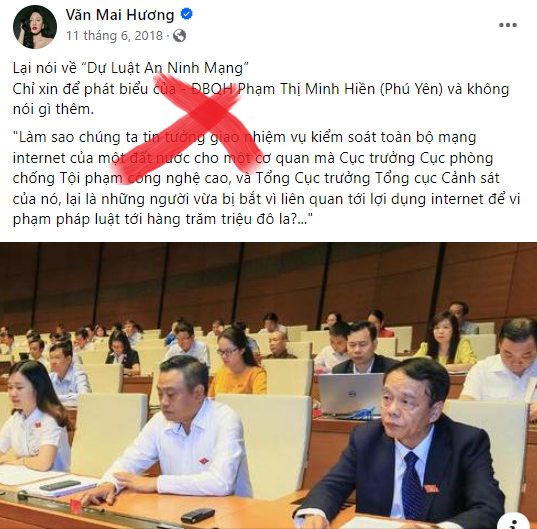Viewport: 537px width, 529px height.
Task: Click the quoted paragraph starting with Làm sao
Action: coord(266,178)
